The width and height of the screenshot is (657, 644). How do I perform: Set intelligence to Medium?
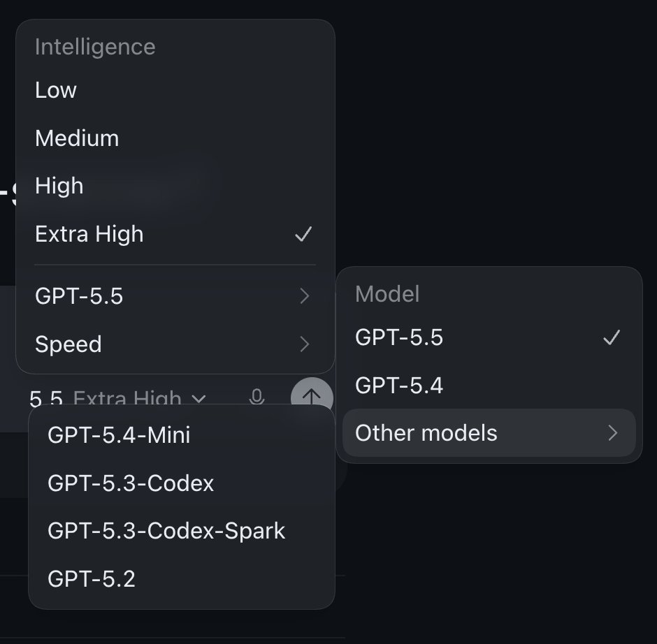point(175,138)
